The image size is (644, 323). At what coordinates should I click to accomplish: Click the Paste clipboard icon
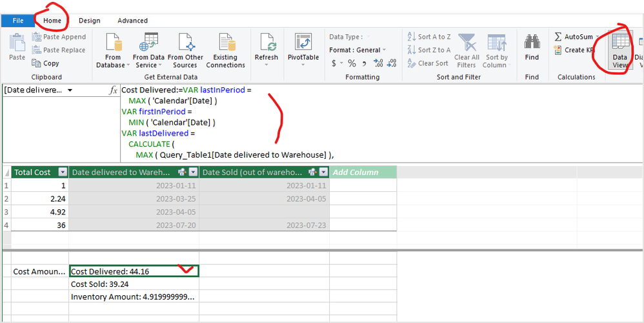point(17,43)
